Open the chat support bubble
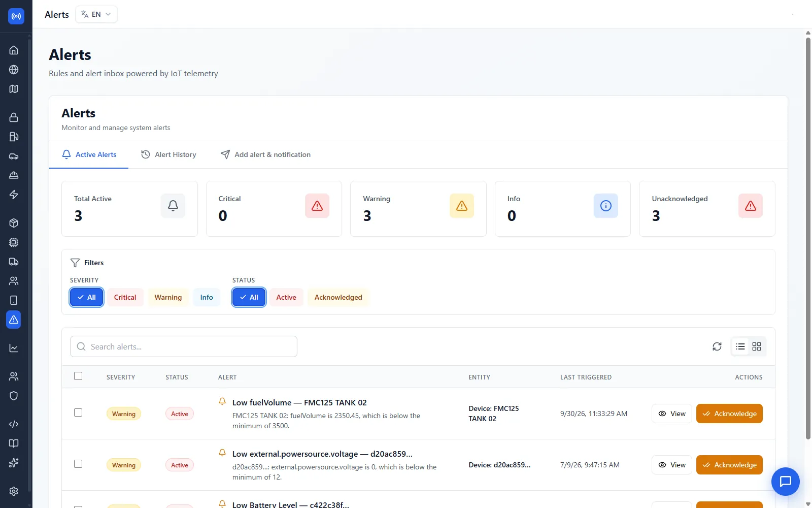The image size is (812, 508). 785,481
